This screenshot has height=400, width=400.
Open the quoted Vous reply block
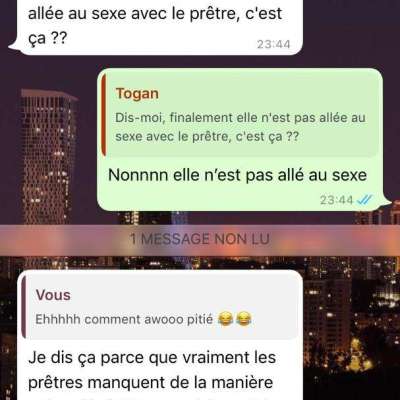click(160, 307)
